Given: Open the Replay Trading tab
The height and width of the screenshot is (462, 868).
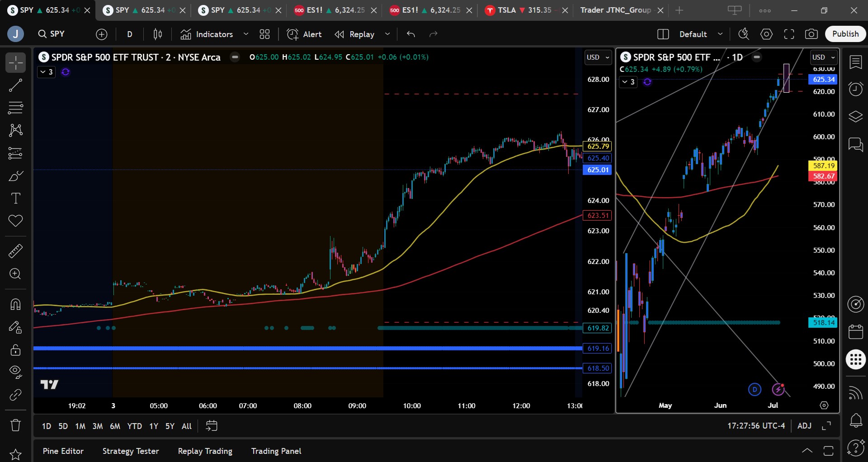Looking at the screenshot, I should (205, 451).
